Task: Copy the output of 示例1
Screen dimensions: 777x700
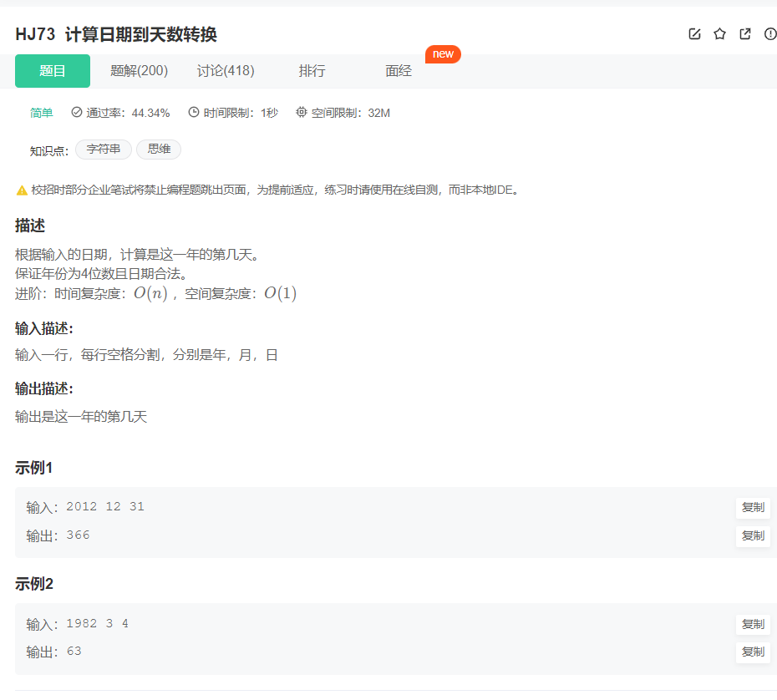Action: pos(752,536)
